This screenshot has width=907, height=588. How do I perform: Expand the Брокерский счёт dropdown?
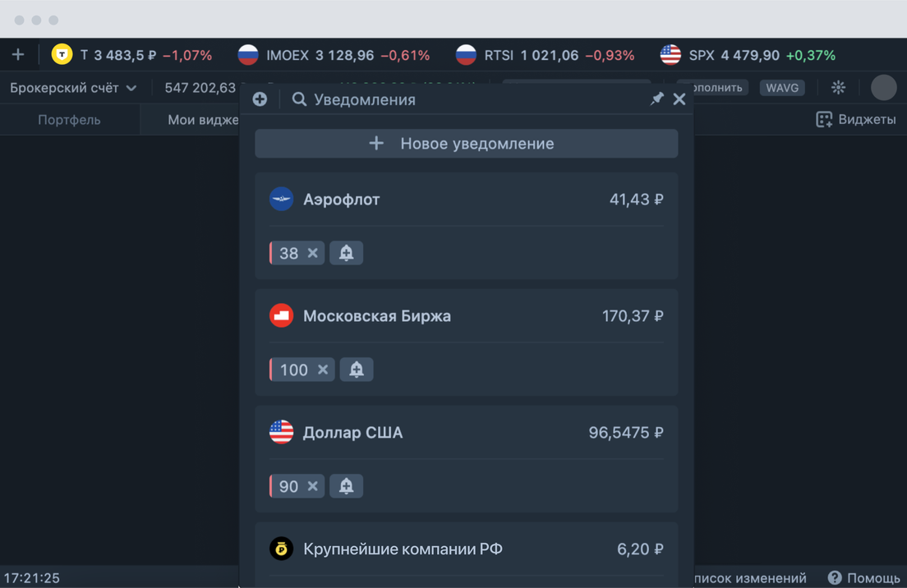(73, 88)
